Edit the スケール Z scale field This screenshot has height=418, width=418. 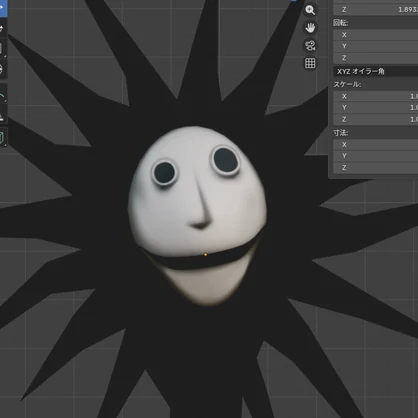click(376, 119)
